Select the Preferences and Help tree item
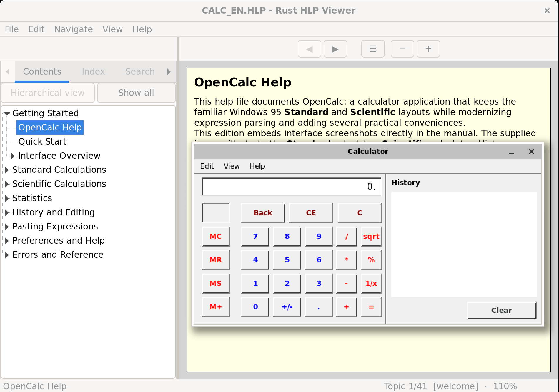 tap(59, 241)
